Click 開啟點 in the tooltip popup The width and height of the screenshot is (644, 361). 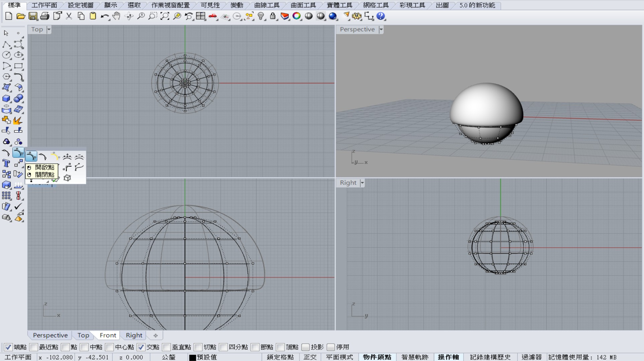pyautogui.click(x=44, y=167)
